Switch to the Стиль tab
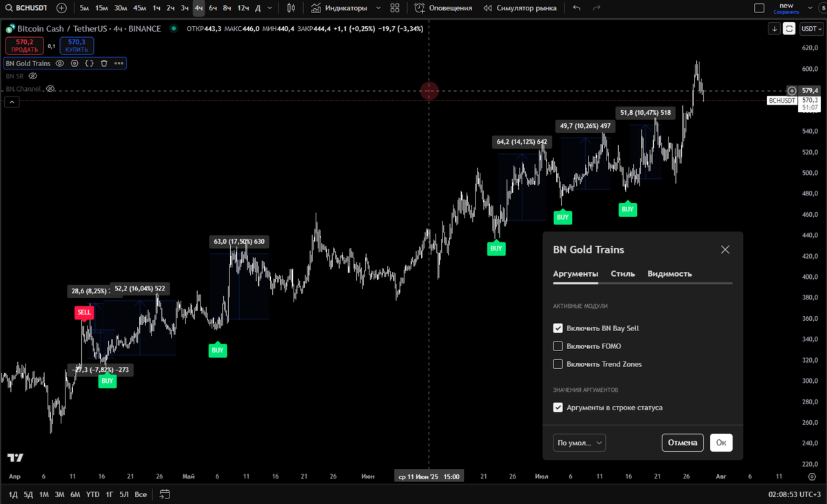The height and width of the screenshot is (504, 827). point(623,274)
